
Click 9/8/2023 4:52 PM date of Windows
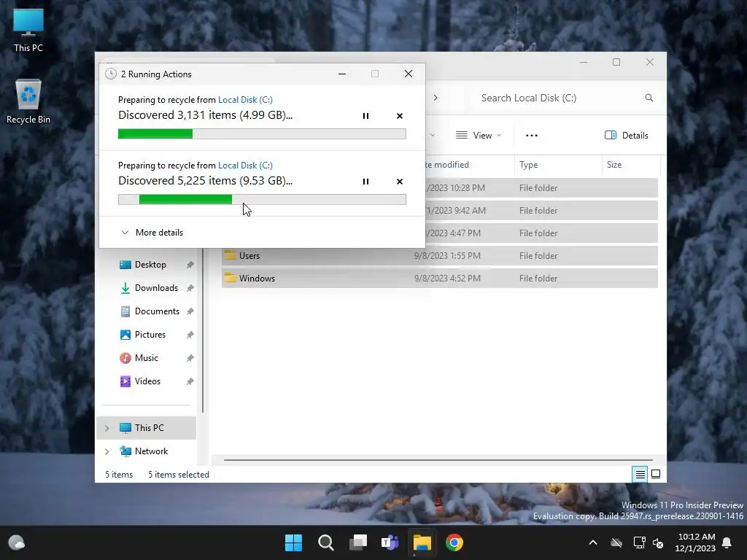pos(447,278)
